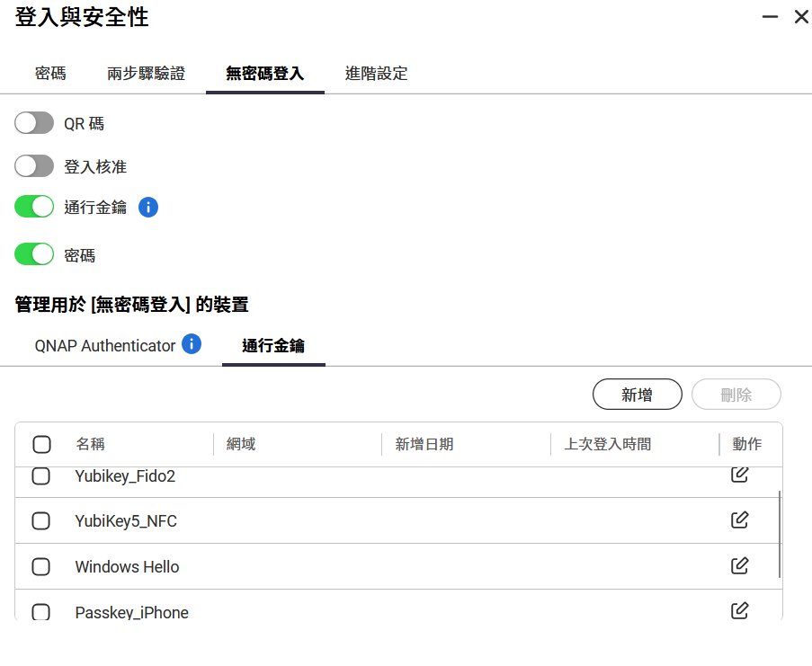Click the passkey list vertical scrollbar
This screenshot has height=666, width=812.
click(780, 534)
